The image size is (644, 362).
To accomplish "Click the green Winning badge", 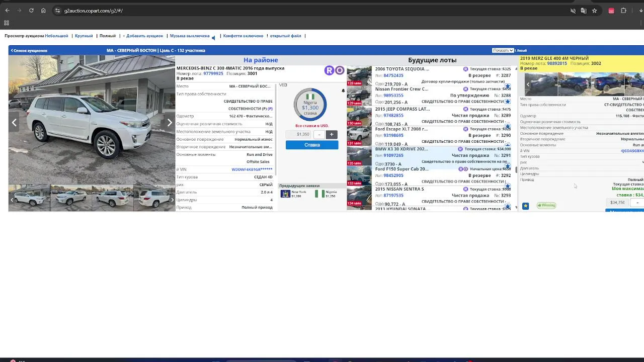I will coord(546,205).
